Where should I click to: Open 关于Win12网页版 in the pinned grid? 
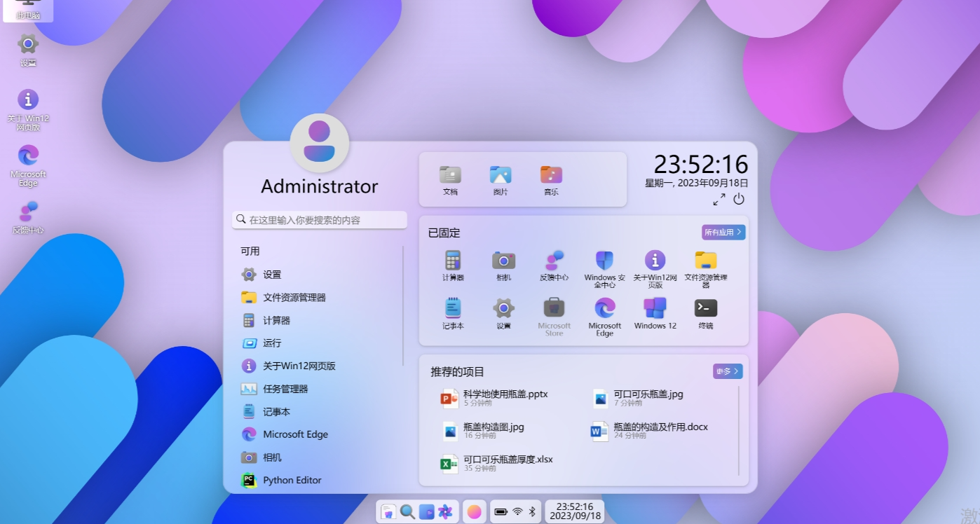click(655, 269)
